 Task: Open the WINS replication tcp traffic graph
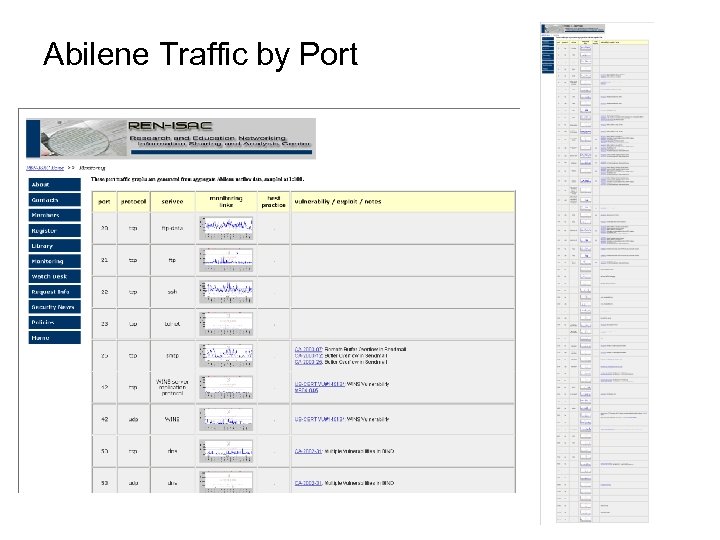226,387
